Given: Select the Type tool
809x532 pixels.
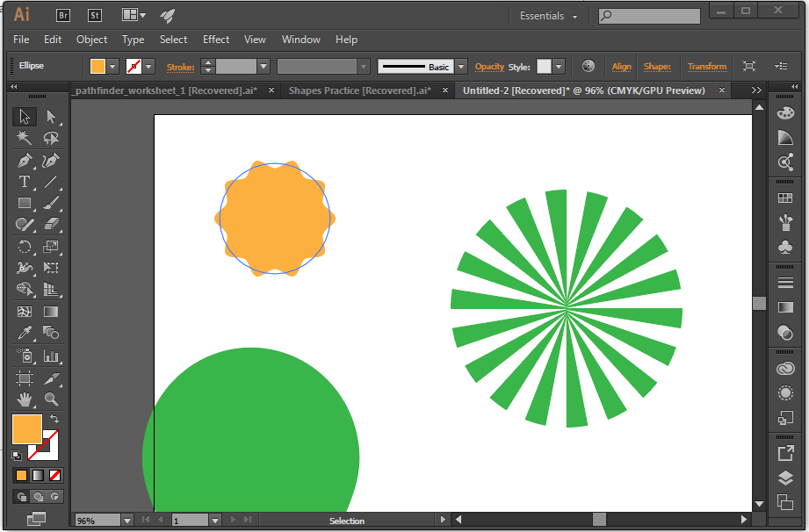Looking at the screenshot, I should click(x=25, y=182).
